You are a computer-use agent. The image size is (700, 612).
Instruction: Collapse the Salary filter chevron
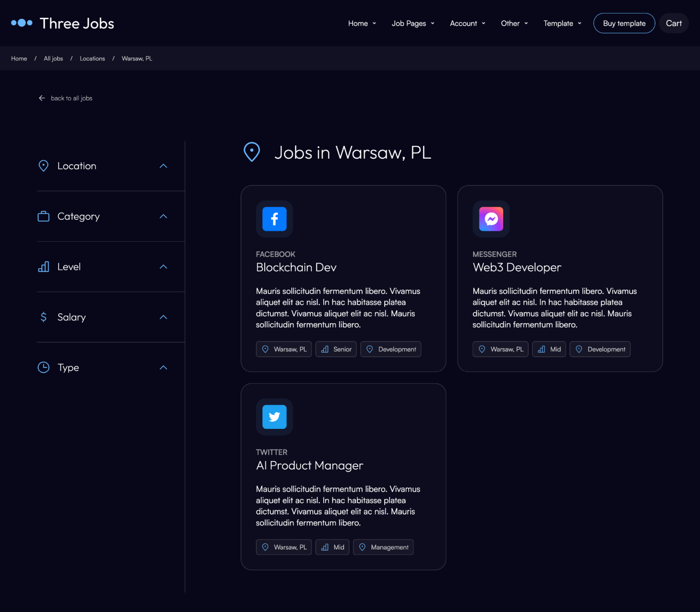[x=163, y=317]
